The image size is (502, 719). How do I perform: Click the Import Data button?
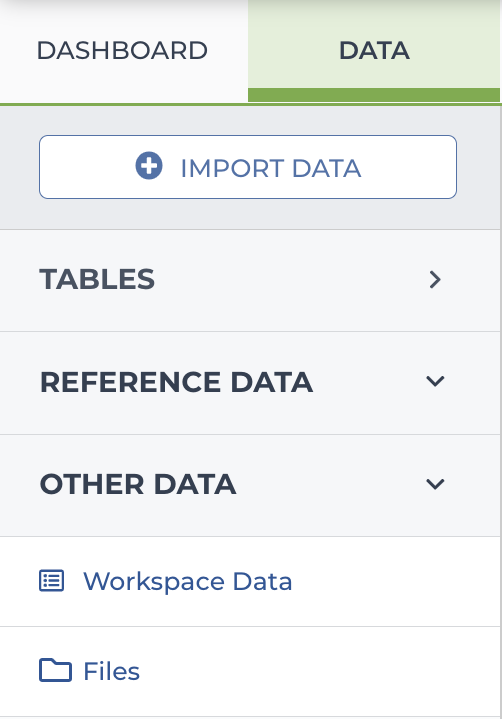coord(248,167)
